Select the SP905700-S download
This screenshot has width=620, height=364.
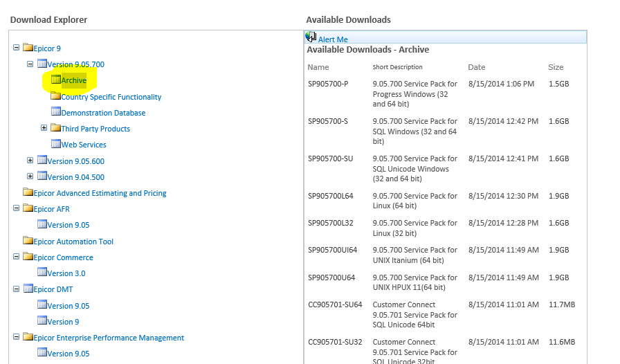point(328,121)
